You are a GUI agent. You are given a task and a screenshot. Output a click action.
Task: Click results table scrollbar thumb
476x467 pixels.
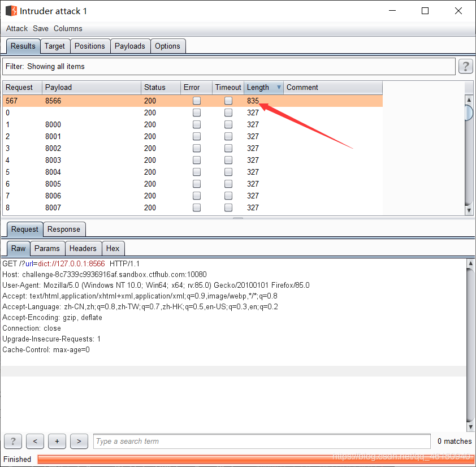click(x=469, y=113)
